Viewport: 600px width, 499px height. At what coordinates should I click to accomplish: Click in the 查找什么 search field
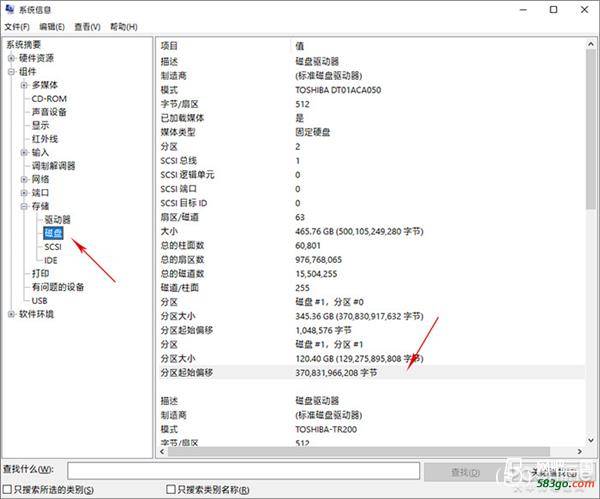243,471
